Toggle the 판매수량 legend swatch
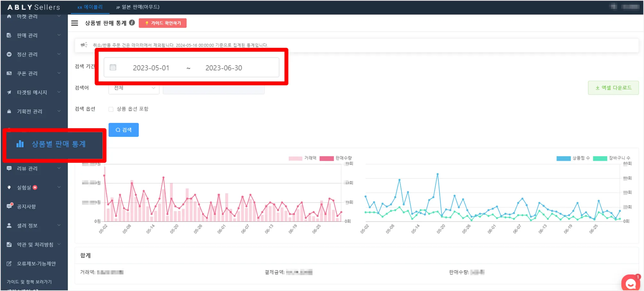 326,158
